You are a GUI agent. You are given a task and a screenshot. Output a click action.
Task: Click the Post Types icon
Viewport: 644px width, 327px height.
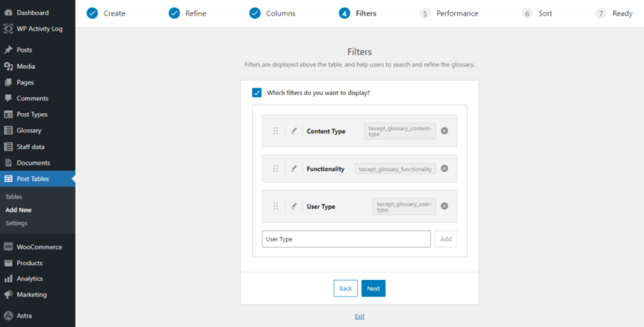coord(8,114)
